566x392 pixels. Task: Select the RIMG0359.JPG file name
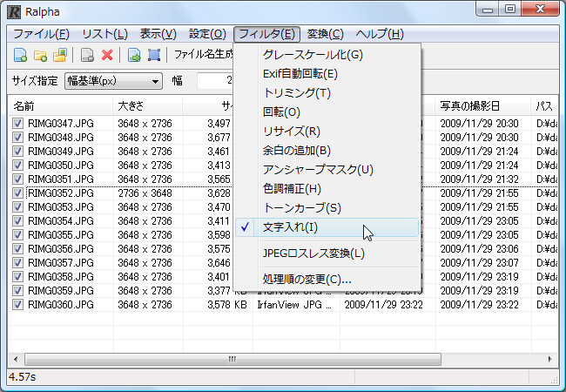(x=61, y=291)
